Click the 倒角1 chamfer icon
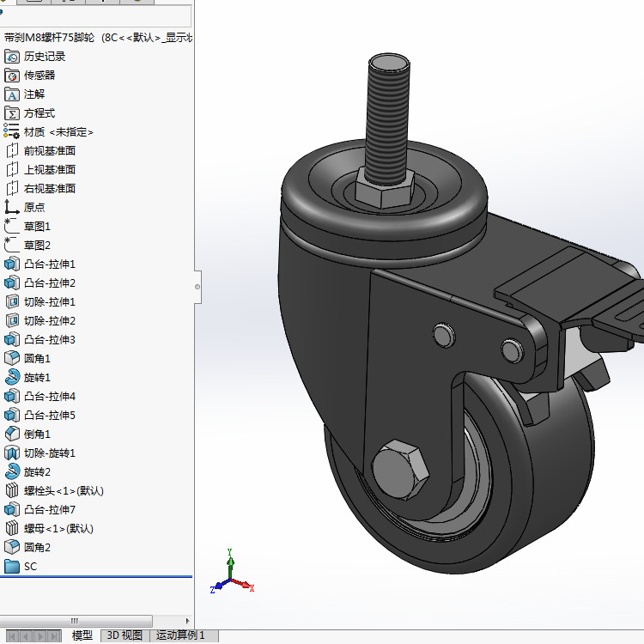This screenshot has height=644, width=644. click(x=12, y=434)
